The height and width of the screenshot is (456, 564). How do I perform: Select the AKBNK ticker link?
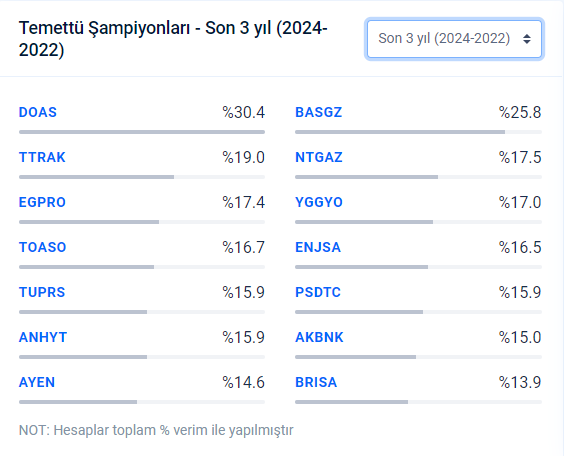pos(319,337)
